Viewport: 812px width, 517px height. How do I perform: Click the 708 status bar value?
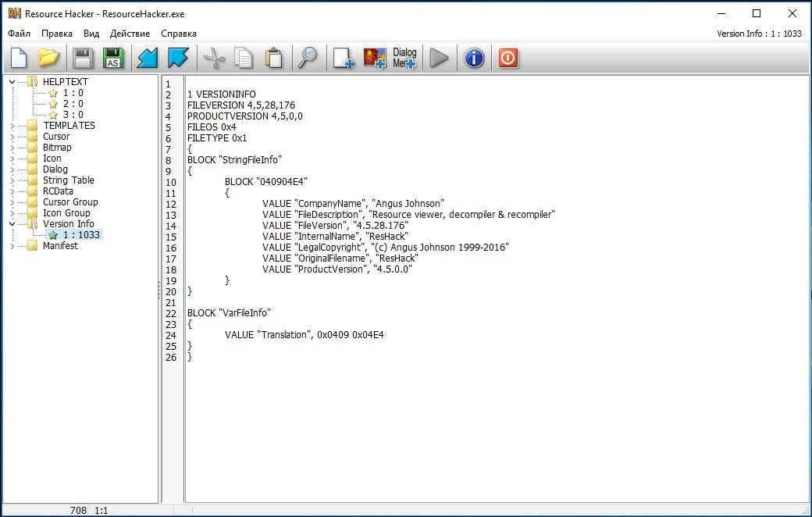[78, 510]
